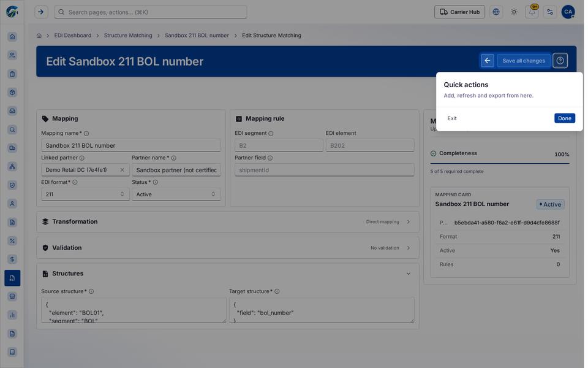Go to EDI Dashboard breadcrumb
Screen dimensions: 588x368
[x=73, y=36]
